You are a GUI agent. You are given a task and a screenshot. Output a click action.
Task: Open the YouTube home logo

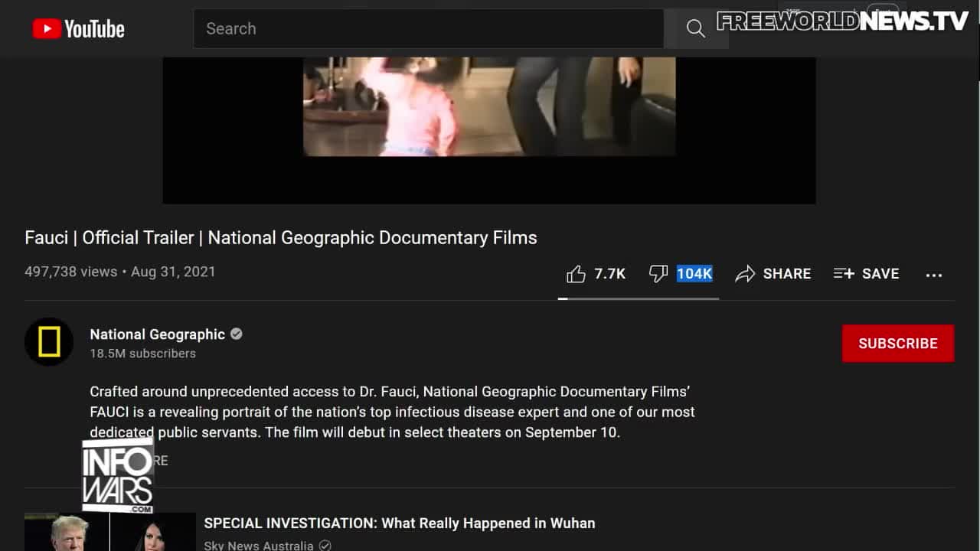coord(78,29)
